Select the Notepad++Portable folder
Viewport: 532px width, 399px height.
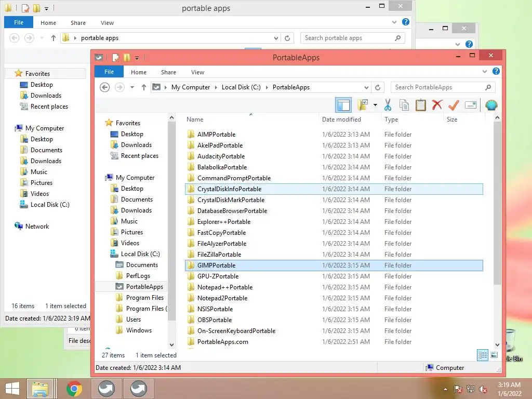click(x=334, y=287)
